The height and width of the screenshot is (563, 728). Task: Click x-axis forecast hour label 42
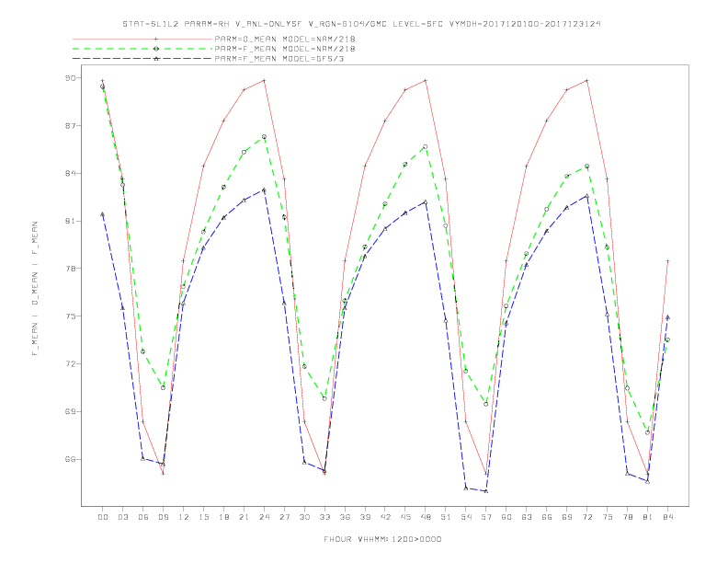pyautogui.click(x=385, y=517)
